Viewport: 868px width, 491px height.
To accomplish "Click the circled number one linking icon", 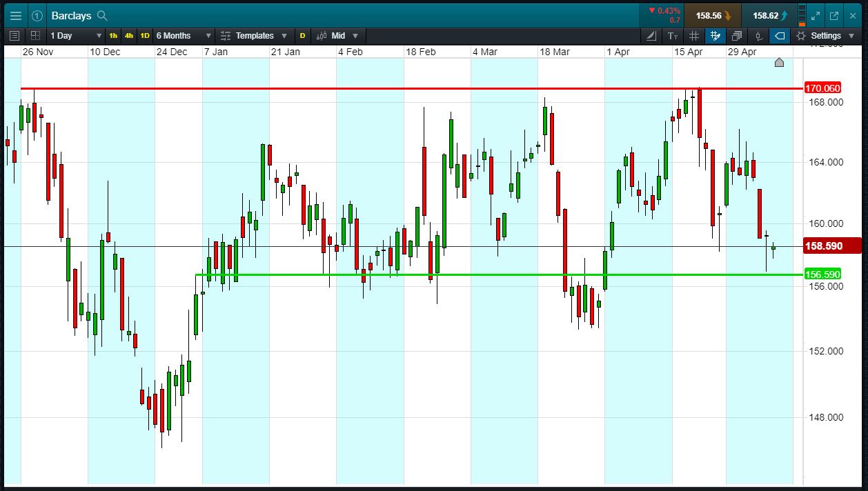I will point(37,15).
